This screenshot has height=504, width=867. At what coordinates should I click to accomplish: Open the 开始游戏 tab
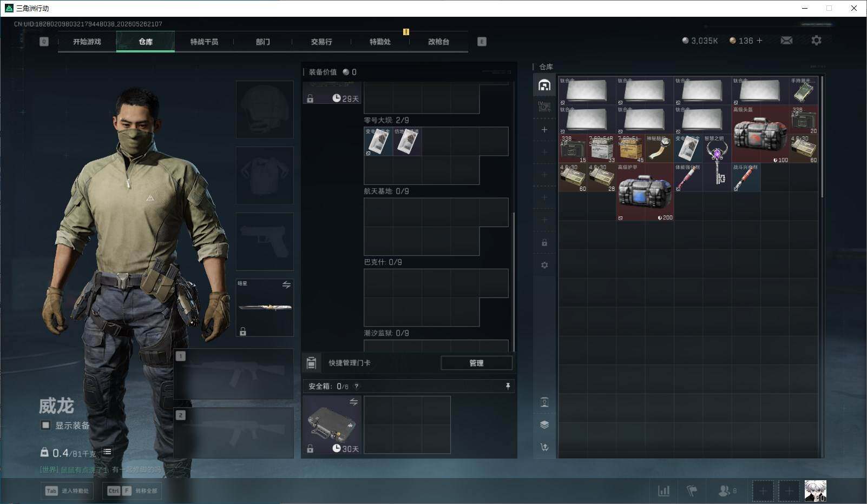tap(87, 42)
